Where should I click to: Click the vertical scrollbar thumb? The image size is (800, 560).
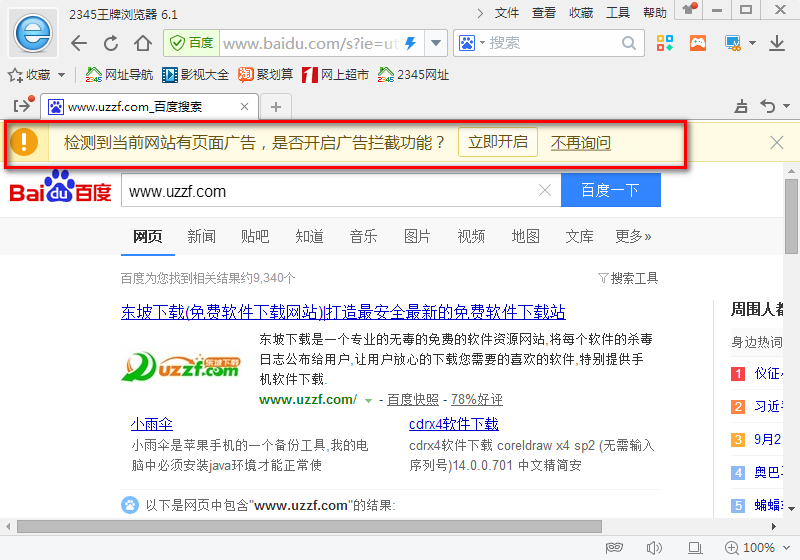pyautogui.click(x=791, y=216)
